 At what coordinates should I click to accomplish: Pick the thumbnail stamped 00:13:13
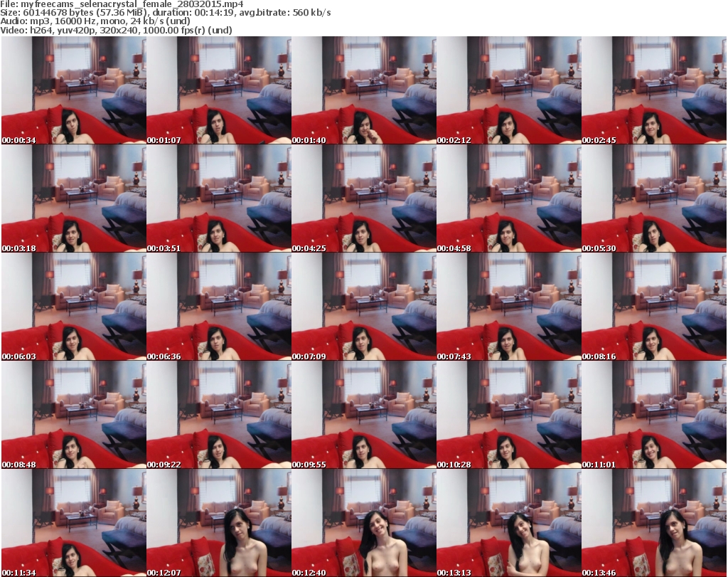coord(509,523)
